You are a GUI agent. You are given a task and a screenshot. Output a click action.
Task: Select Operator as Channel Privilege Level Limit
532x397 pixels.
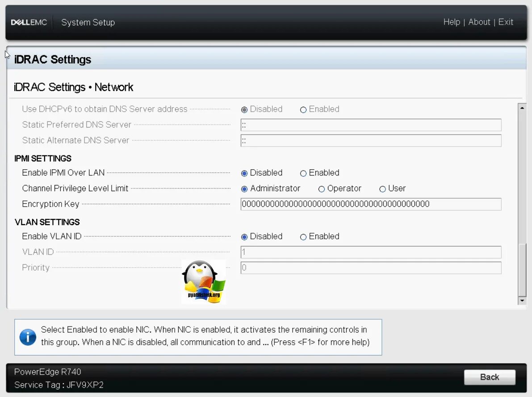click(x=322, y=189)
